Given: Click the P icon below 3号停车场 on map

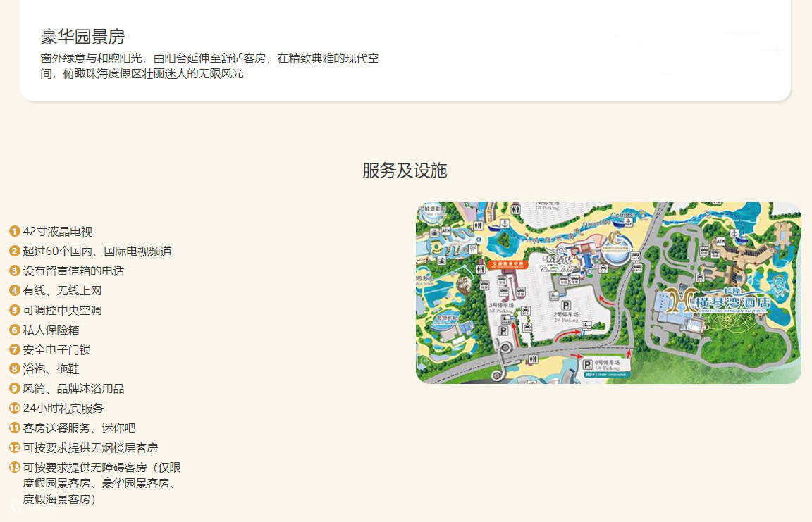Looking at the screenshot, I should pyautogui.click(x=503, y=330).
